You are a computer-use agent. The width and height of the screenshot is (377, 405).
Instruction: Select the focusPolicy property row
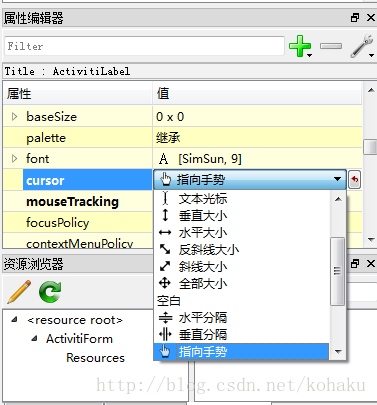[78, 222]
